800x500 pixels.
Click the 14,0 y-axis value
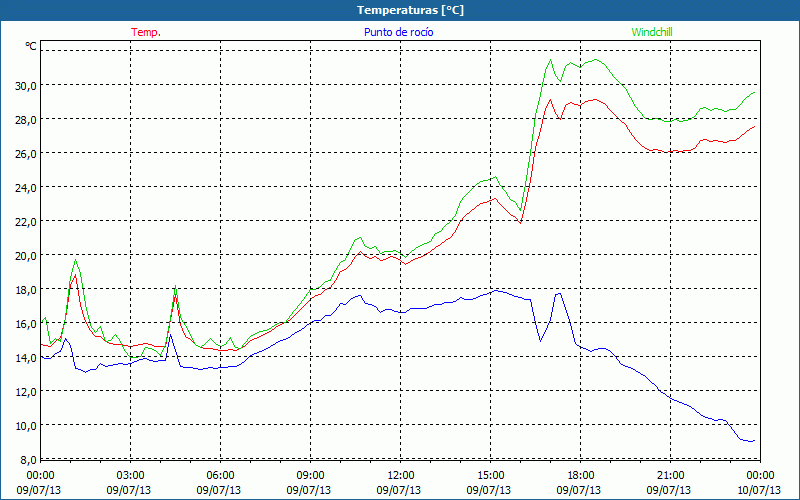tap(25, 358)
